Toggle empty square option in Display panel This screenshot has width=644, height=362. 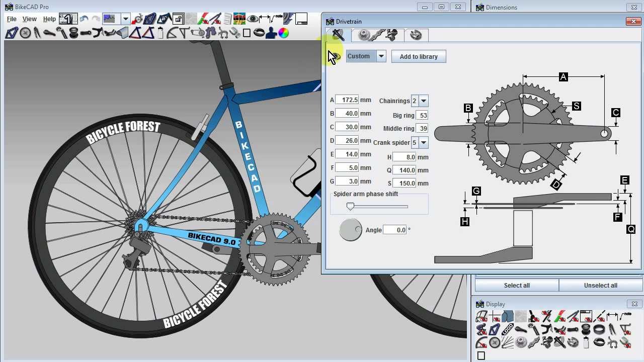481,355
